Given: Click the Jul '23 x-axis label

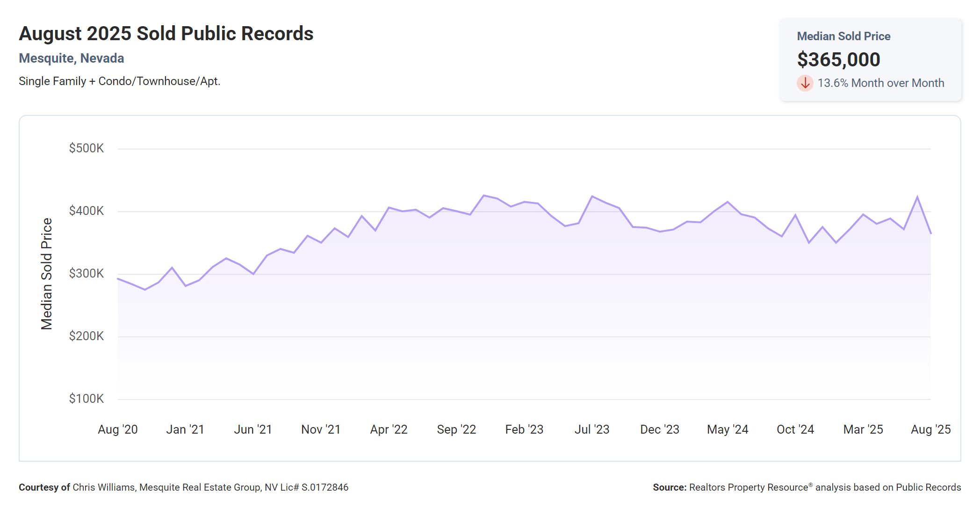Looking at the screenshot, I should point(592,429).
